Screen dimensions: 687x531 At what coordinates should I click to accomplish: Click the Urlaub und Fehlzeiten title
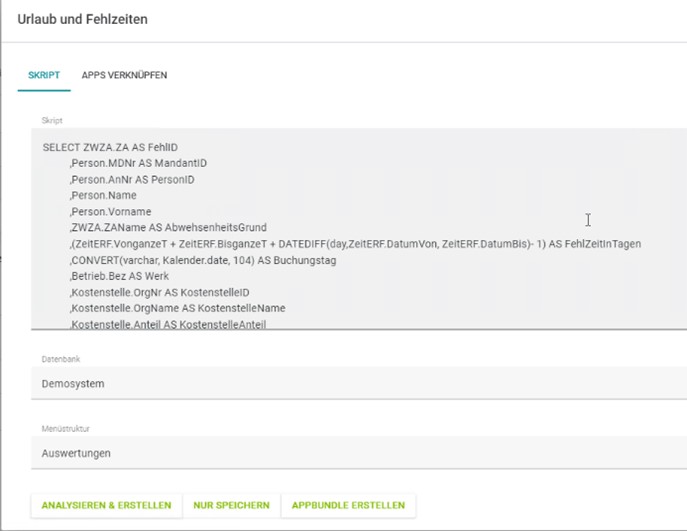[x=83, y=20]
